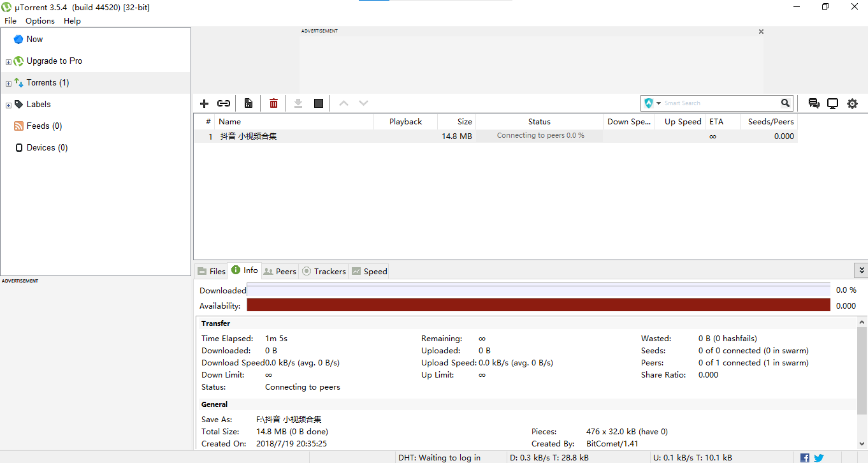Click the search magnifier icon
Image resolution: width=868 pixels, height=463 pixels.
785,103
